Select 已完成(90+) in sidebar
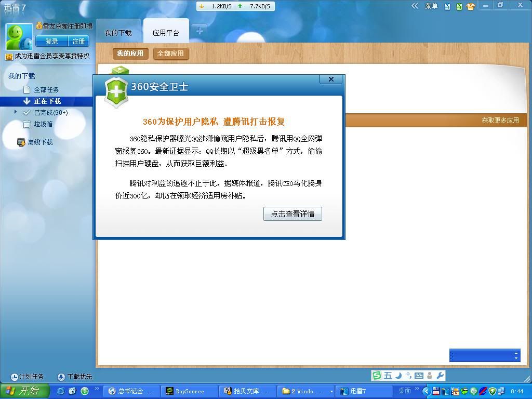The image size is (532, 399). tap(51, 112)
